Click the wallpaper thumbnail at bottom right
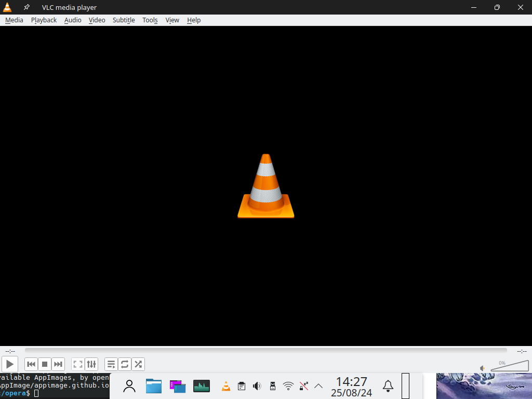532x399 pixels. pyautogui.click(x=484, y=386)
